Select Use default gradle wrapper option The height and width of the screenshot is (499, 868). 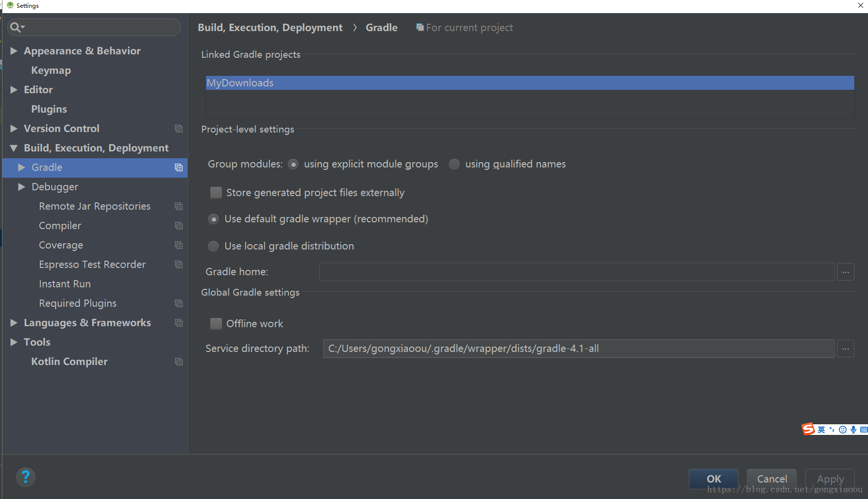tap(213, 219)
